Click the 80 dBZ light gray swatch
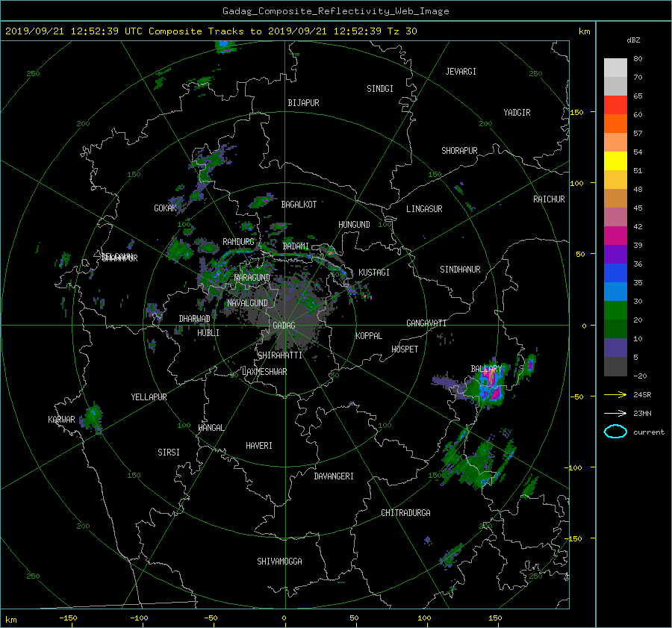Viewport: 672px width, 628px height. [615, 67]
